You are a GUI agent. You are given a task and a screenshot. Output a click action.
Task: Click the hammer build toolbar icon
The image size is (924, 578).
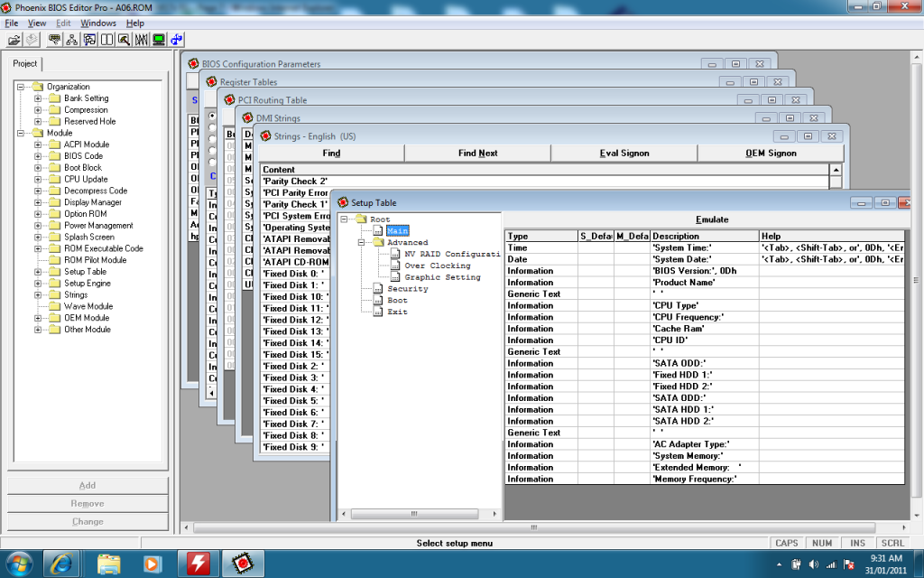[x=124, y=40]
